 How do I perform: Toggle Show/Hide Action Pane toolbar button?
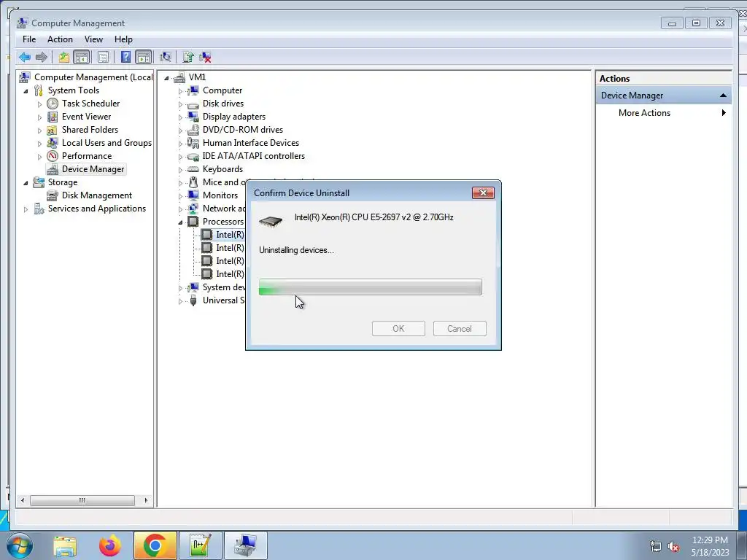click(x=144, y=57)
